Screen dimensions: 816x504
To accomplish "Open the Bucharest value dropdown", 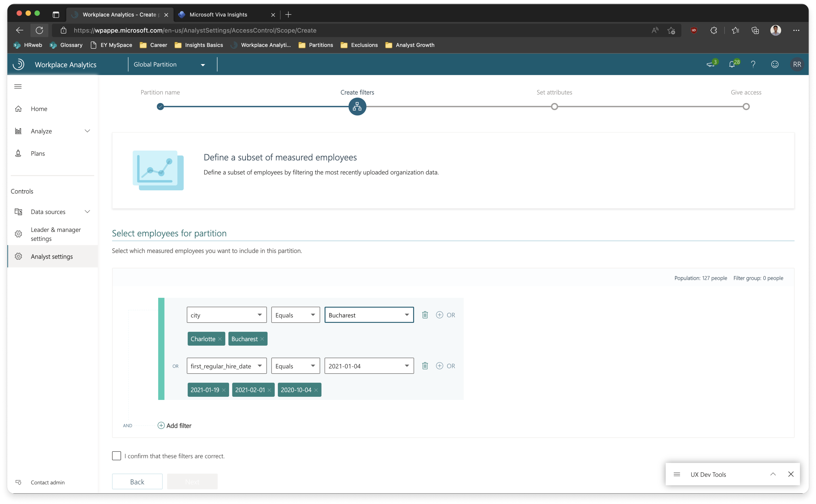I will (x=369, y=315).
